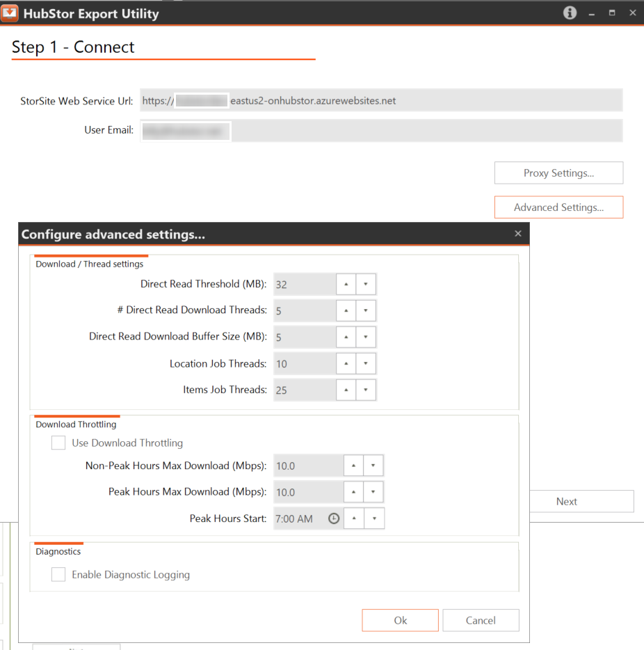Decrease Direct Read Threshold value

(366, 284)
